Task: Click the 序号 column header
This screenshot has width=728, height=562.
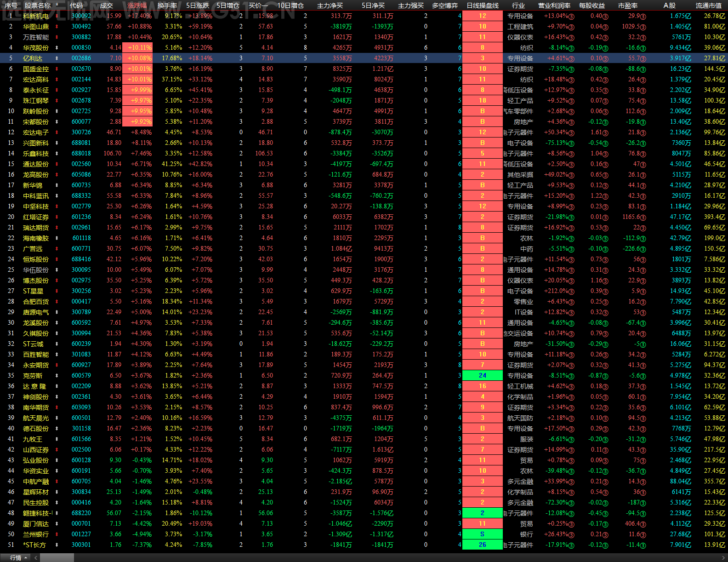Action: tap(11, 6)
